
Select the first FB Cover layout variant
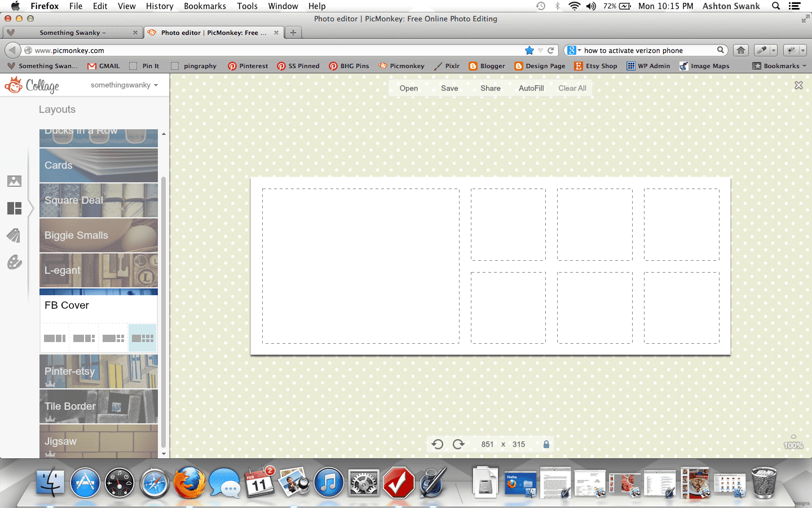coord(55,338)
